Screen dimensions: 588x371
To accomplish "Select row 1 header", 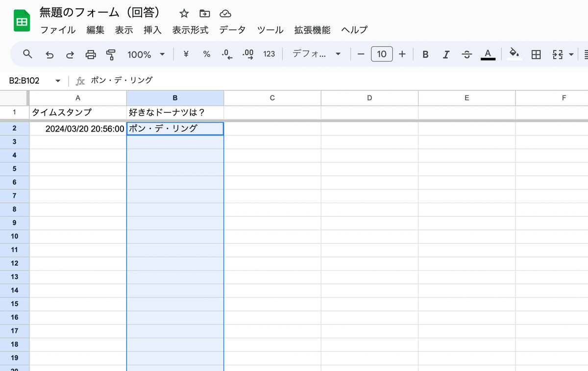I will pyautogui.click(x=15, y=112).
